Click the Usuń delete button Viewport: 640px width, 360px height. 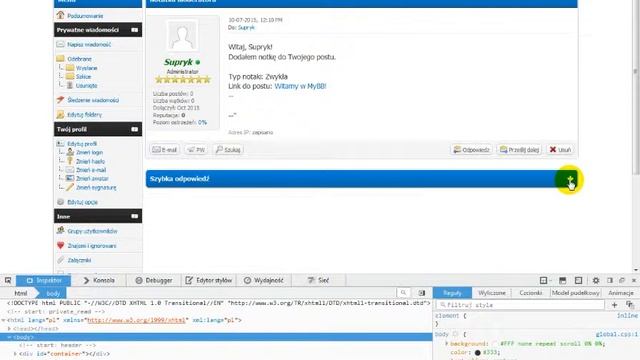(x=560, y=150)
